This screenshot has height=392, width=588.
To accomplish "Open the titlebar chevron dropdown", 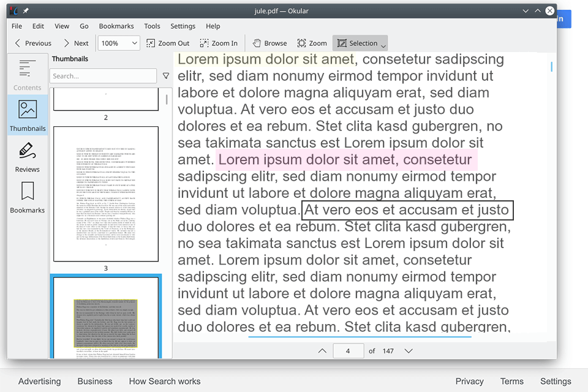I will click(x=525, y=10).
